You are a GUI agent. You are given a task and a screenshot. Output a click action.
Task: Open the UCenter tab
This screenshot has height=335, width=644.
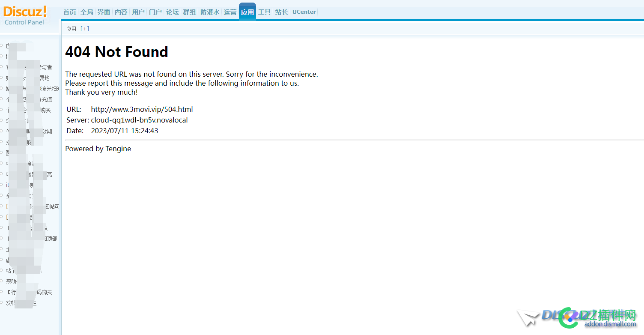(x=304, y=12)
